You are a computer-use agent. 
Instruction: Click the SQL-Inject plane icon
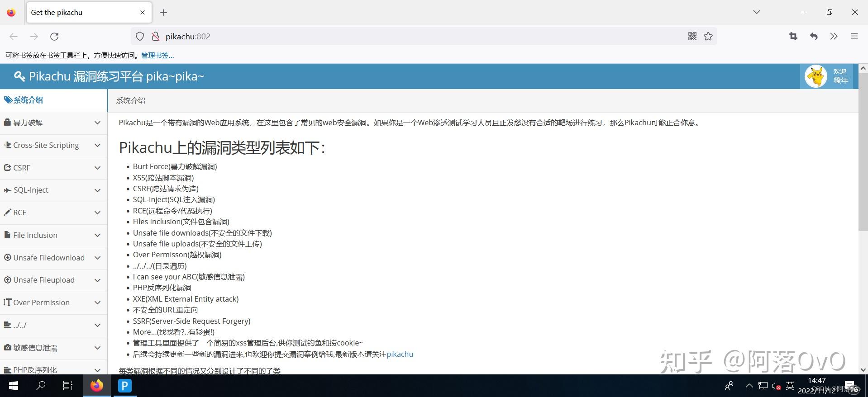[x=7, y=190]
